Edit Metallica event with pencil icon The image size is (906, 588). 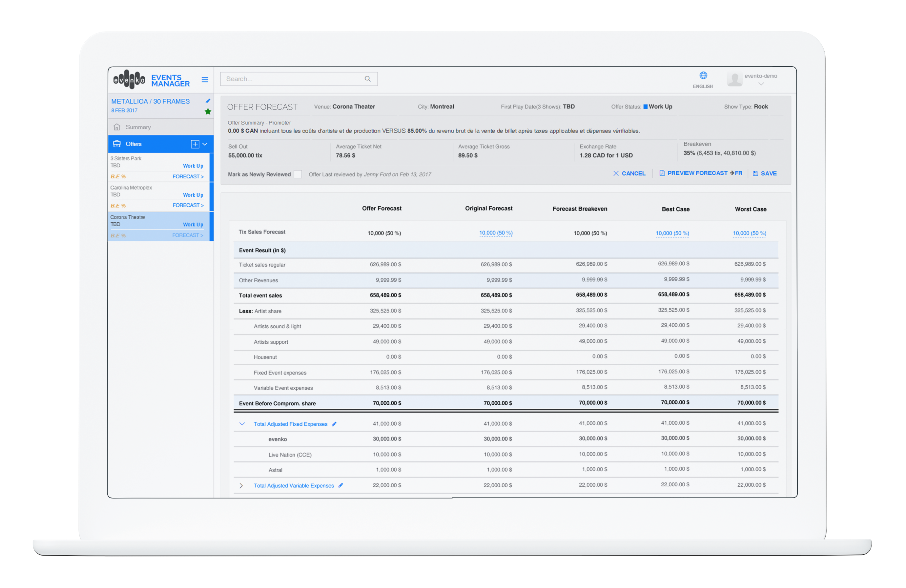[x=208, y=101]
